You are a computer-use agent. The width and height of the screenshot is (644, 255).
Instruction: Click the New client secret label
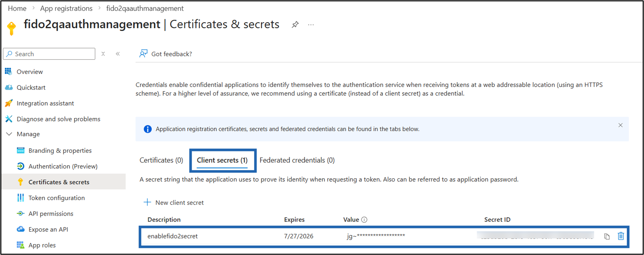(180, 203)
